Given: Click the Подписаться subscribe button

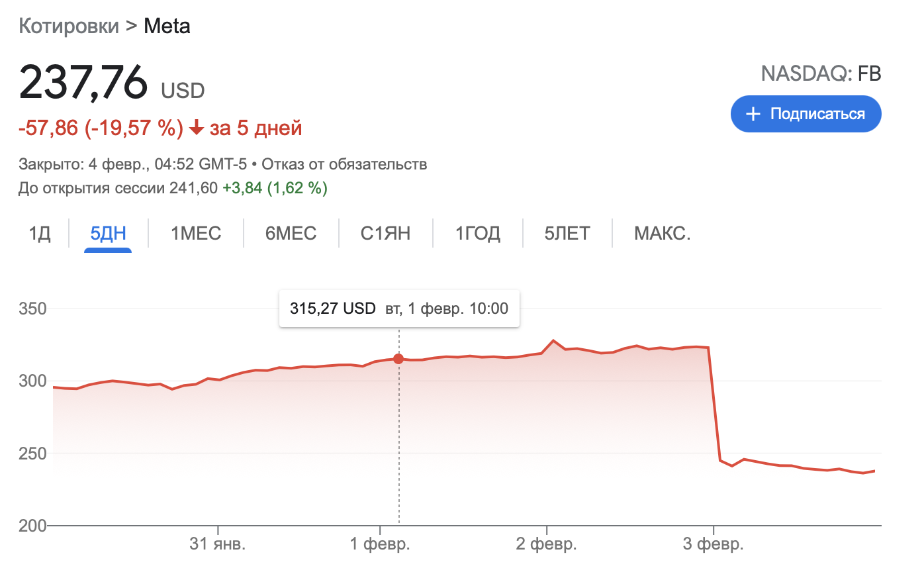Looking at the screenshot, I should tap(806, 114).
